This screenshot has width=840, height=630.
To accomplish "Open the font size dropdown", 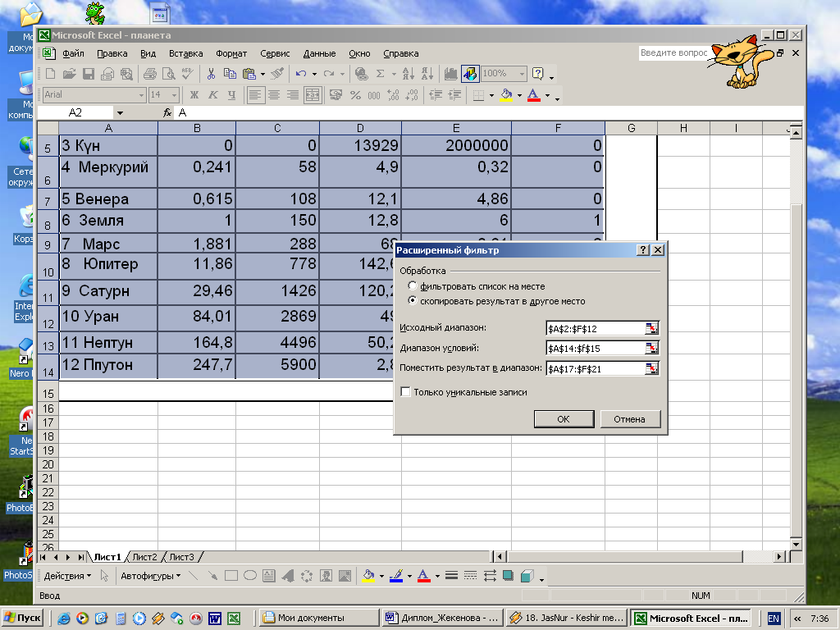I will (175, 95).
